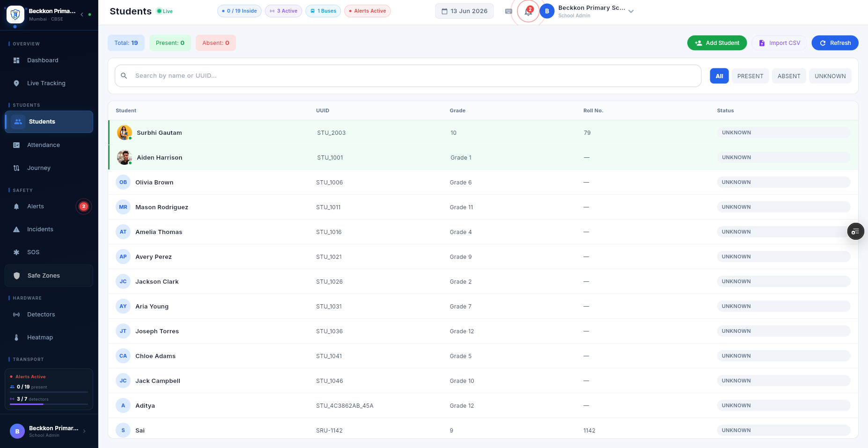
Task: Click the B user avatar in top bar
Action: click(x=547, y=11)
